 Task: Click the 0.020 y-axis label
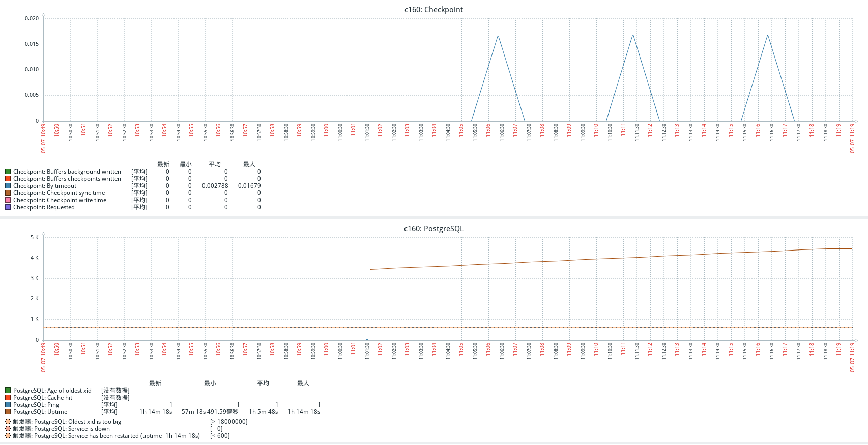pyautogui.click(x=32, y=18)
